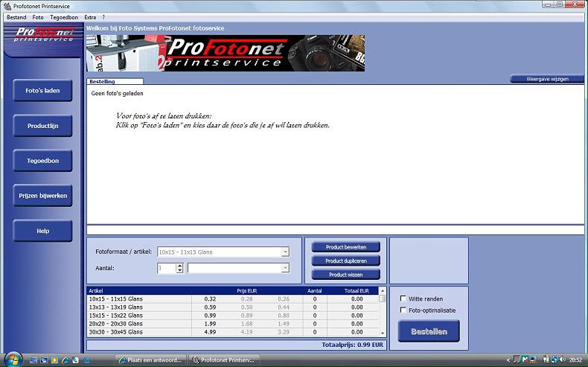Click the Weergave wijzigen button
The width and height of the screenshot is (588, 367).
(546, 79)
